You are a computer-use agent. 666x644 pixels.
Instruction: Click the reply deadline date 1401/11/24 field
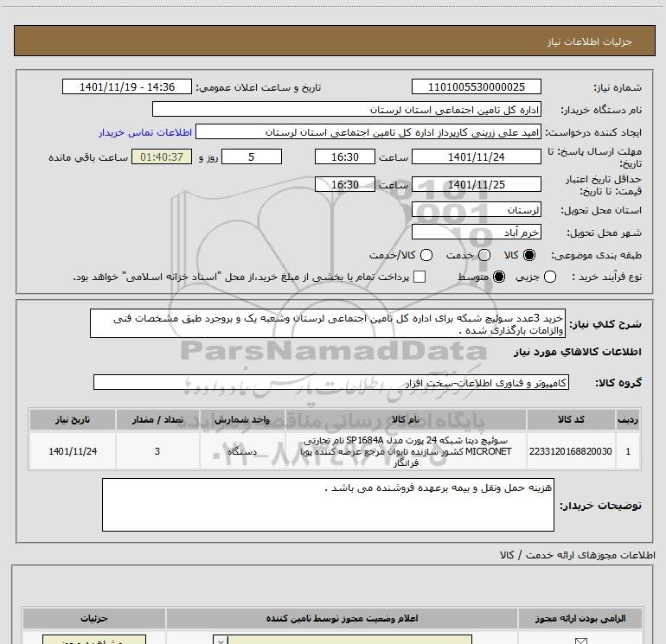click(476, 157)
